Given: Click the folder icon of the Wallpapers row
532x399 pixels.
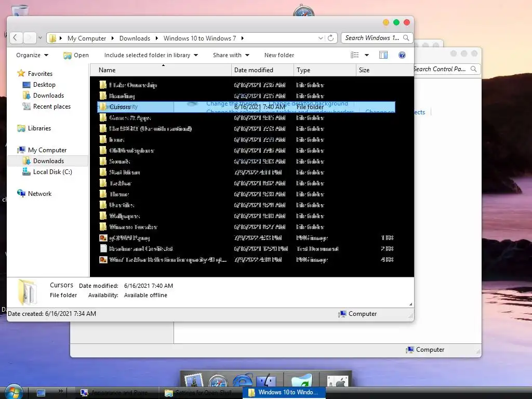Looking at the screenshot, I should pos(103,216).
